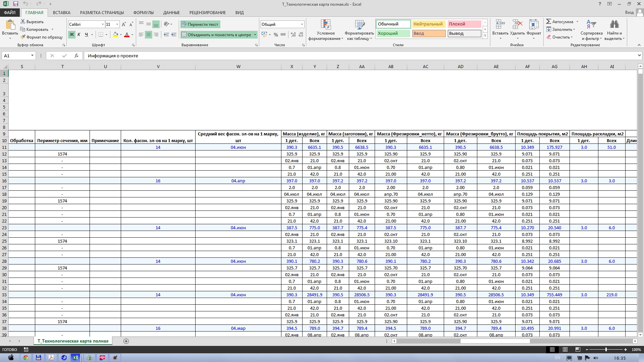644x362 pixels.
Task: Open Find and Select binoculars
Action: pos(614,25)
